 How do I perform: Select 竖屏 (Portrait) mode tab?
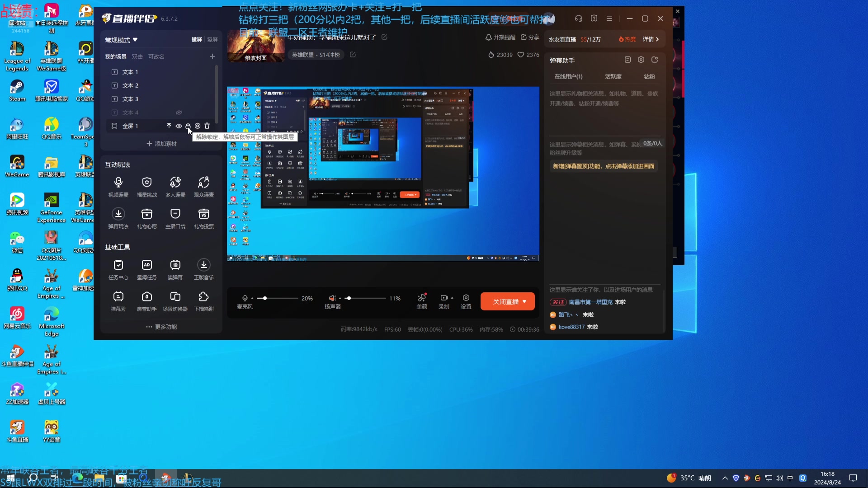coord(212,39)
